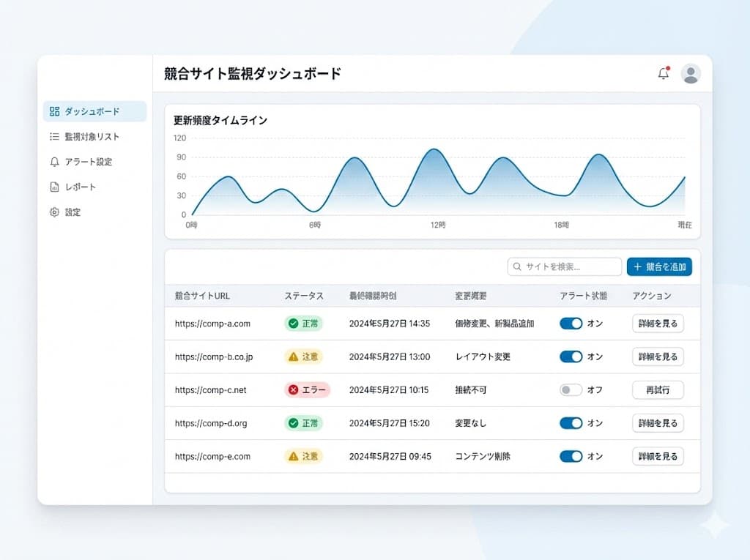Viewport: 750px width, 560px height.
Task: Click the yellow 注意 warning icon for comp-b.co.jp
Action: 293,356
